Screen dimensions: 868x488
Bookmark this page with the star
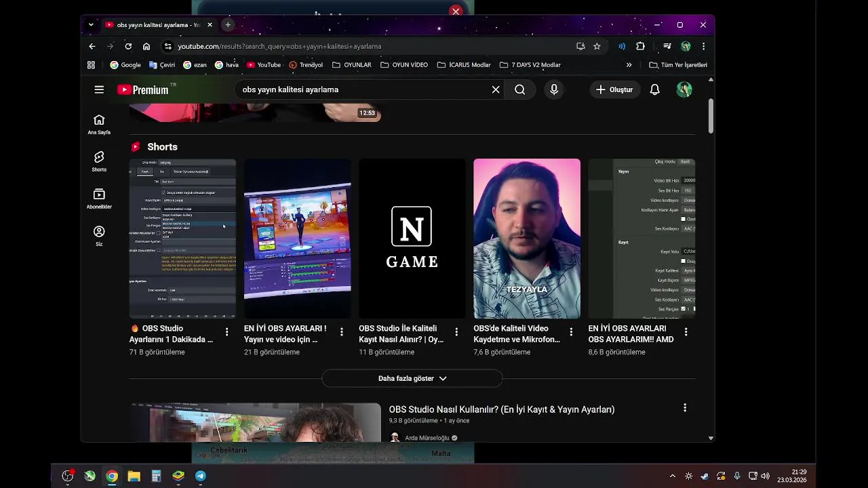click(597, 46)
